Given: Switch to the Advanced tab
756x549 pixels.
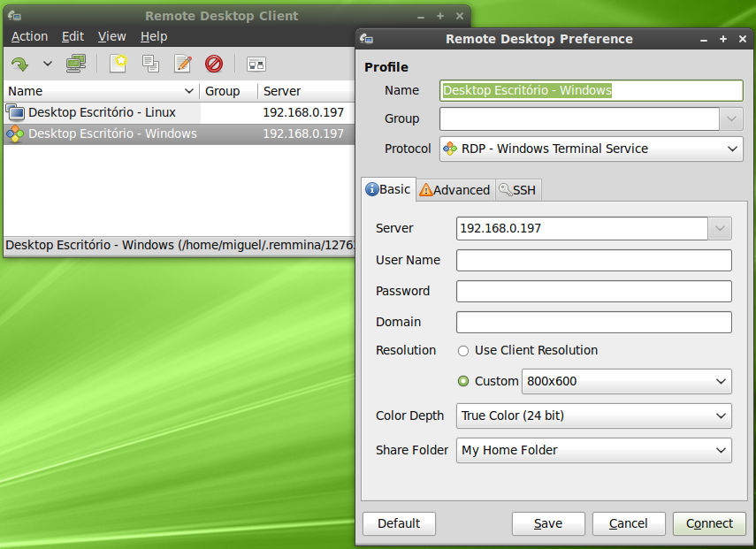Looking at the screenshot, I should (454, 189).
